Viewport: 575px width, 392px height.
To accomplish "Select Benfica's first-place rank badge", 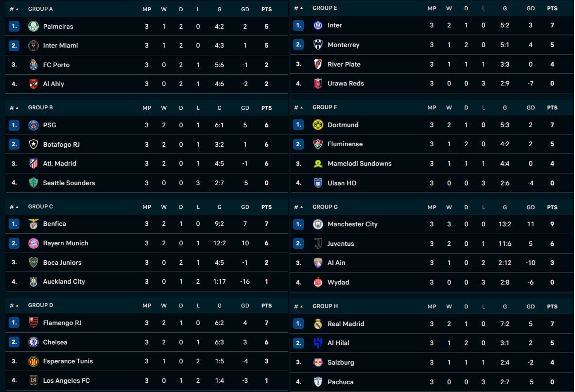I will 14,224.
